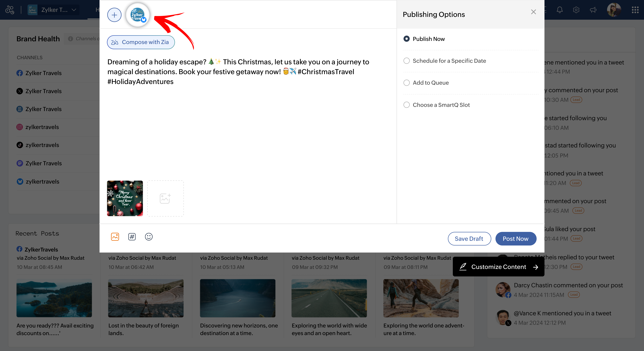Click the Post Now button
644x351 pixels.
click(516, 239)
